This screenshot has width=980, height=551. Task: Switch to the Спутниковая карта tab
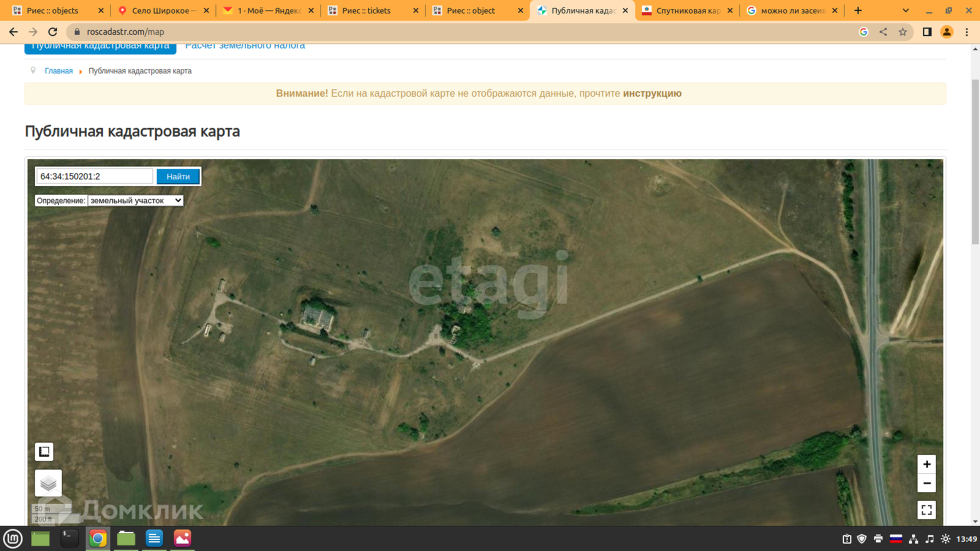coord(688,10)
